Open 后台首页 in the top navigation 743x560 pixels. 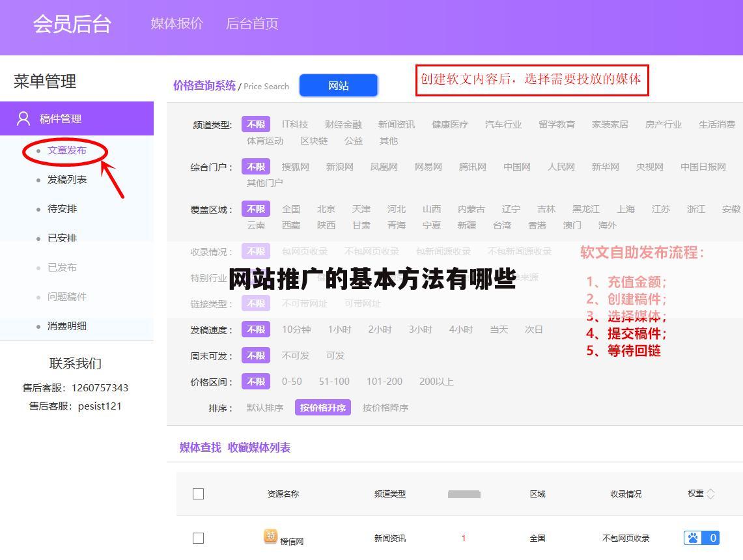[252, 23]
